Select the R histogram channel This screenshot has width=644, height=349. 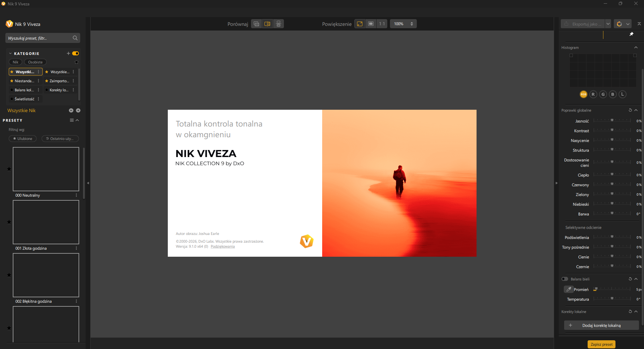pyautogui.click(x=593, y=94)
